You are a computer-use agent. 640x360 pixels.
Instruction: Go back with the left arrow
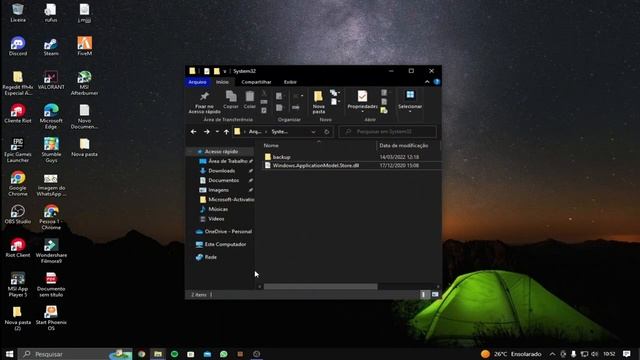click(193, 132)
